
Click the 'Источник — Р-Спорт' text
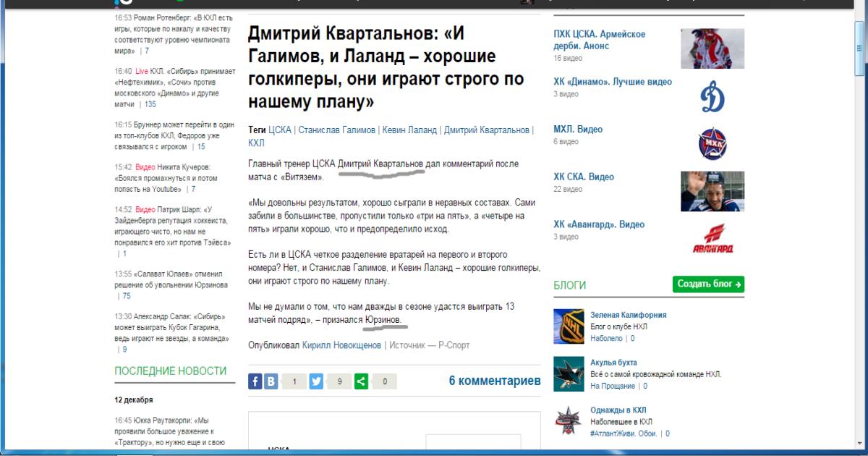[430, 345]
